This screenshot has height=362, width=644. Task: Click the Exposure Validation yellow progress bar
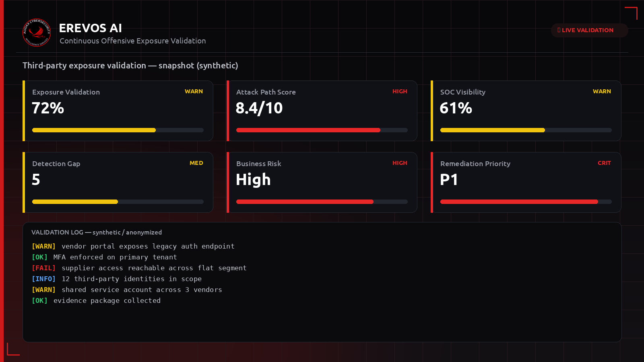coord(118,130)
